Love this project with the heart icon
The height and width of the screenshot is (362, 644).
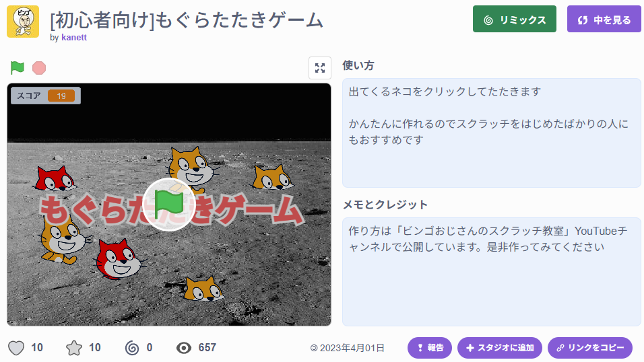16,348
